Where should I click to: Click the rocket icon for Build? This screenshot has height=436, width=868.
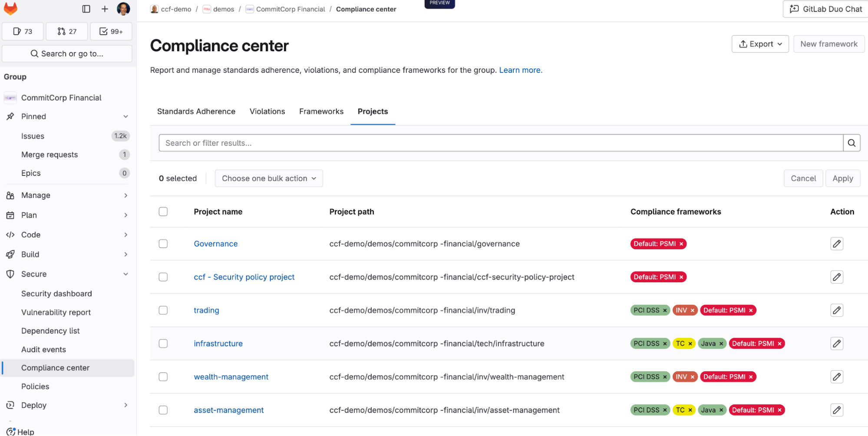10,254
